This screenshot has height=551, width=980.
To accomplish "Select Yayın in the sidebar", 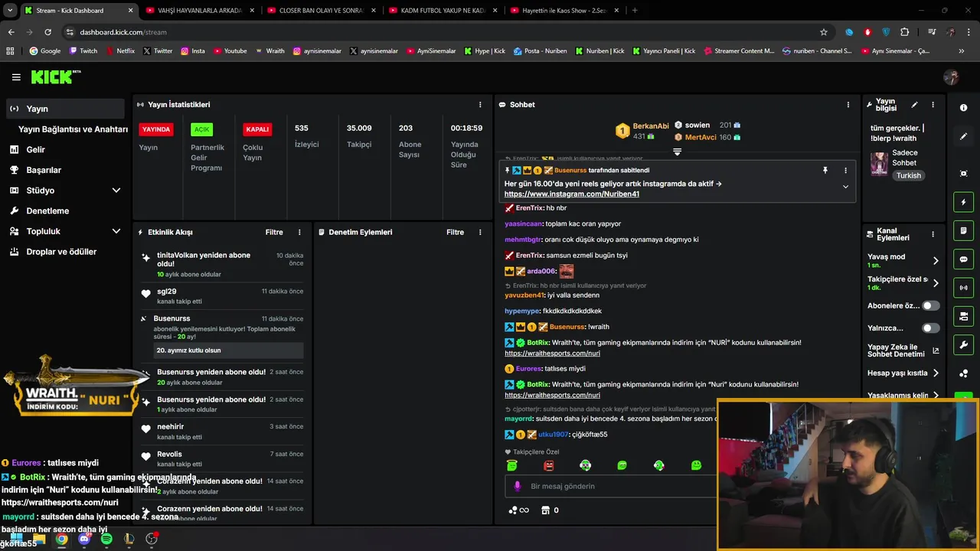I will pyautogui.click(x=64, y=109).
